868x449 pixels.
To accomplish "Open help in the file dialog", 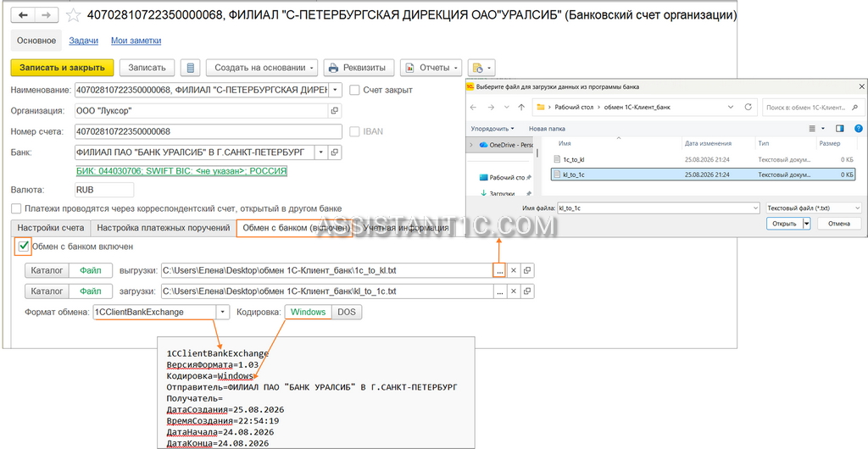I will point(859,128).
